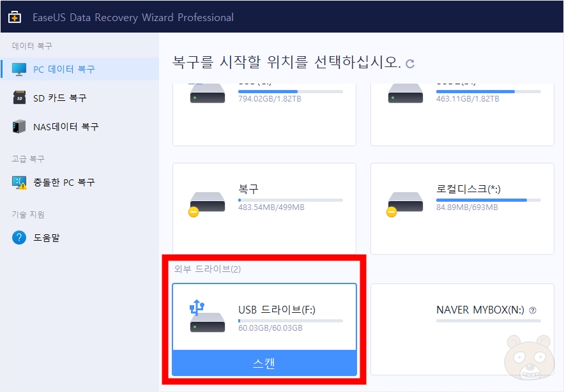Click the 고급 복구 section label

coord(28,159)
